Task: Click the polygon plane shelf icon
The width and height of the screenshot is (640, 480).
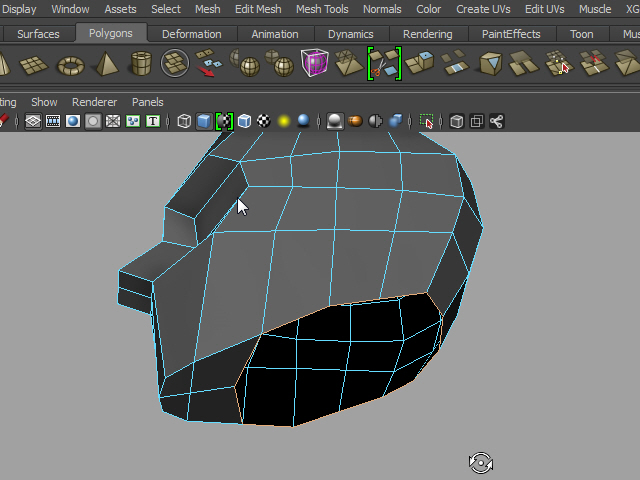Action: [x=35, y=65]
